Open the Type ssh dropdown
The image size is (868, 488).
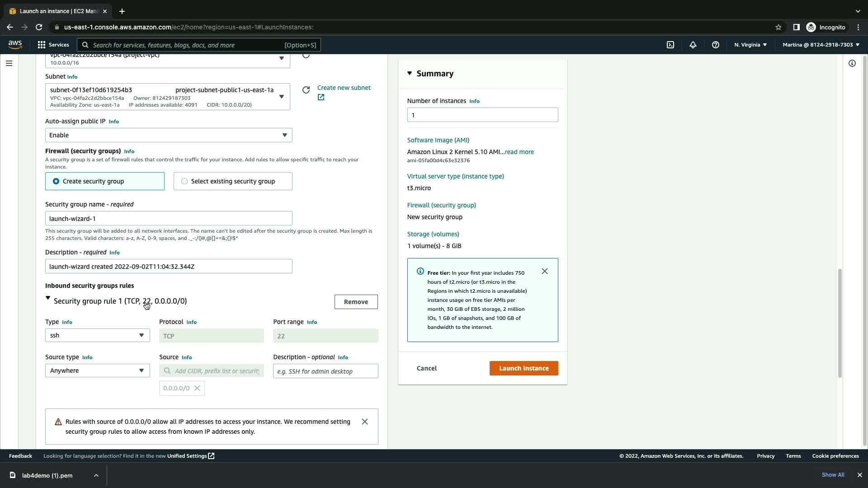[x=97, y=335]
